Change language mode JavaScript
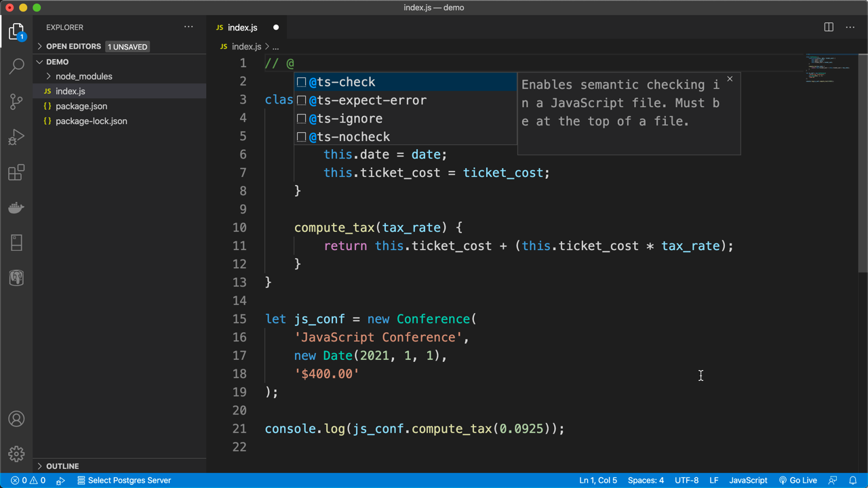The width and height of the screenshot is (868, 488). (748, 481)
